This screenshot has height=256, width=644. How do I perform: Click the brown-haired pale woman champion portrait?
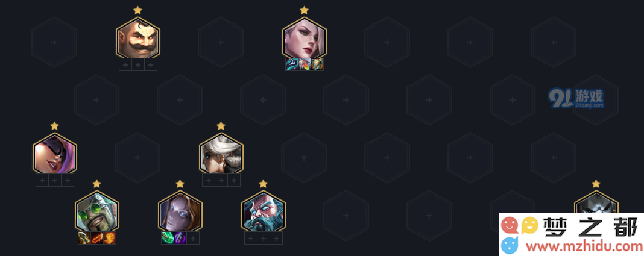(x=180, y=211)
